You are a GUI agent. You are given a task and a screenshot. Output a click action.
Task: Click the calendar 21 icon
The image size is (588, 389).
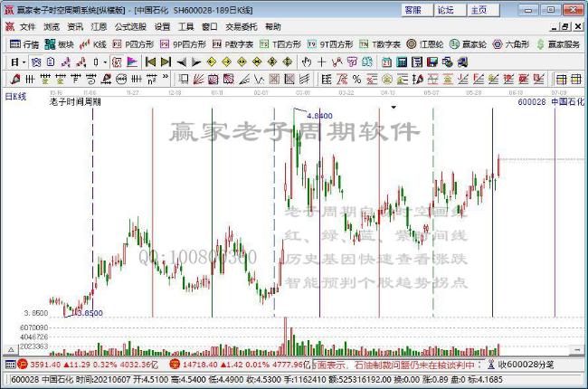(386, 62)
